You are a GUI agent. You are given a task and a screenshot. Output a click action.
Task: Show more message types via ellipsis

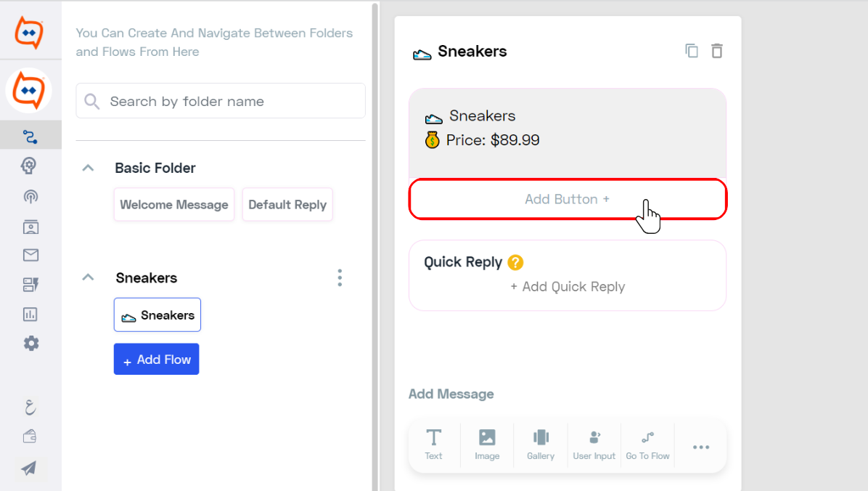[x=701, y=447]
